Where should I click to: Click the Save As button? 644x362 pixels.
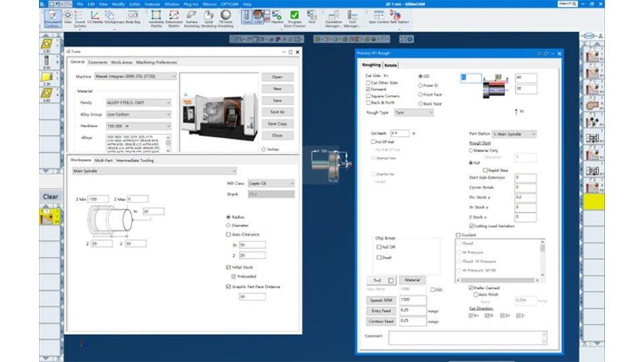[277, 112]
